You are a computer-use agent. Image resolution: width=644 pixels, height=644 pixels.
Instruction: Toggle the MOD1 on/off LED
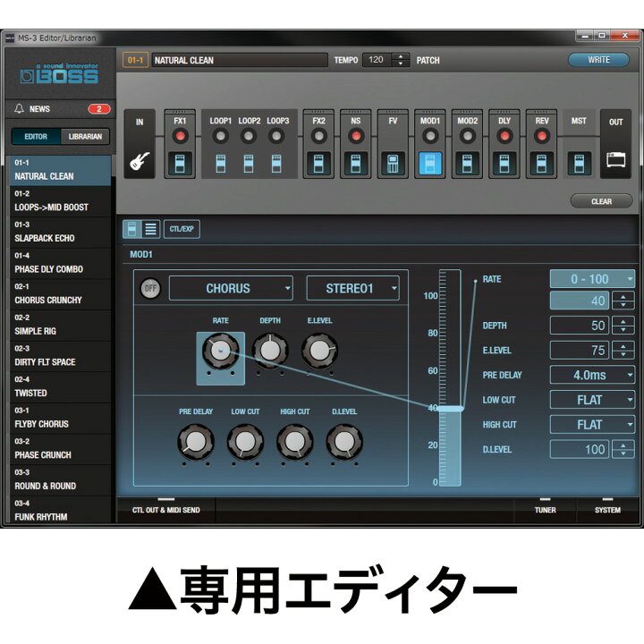click(430, 136)
